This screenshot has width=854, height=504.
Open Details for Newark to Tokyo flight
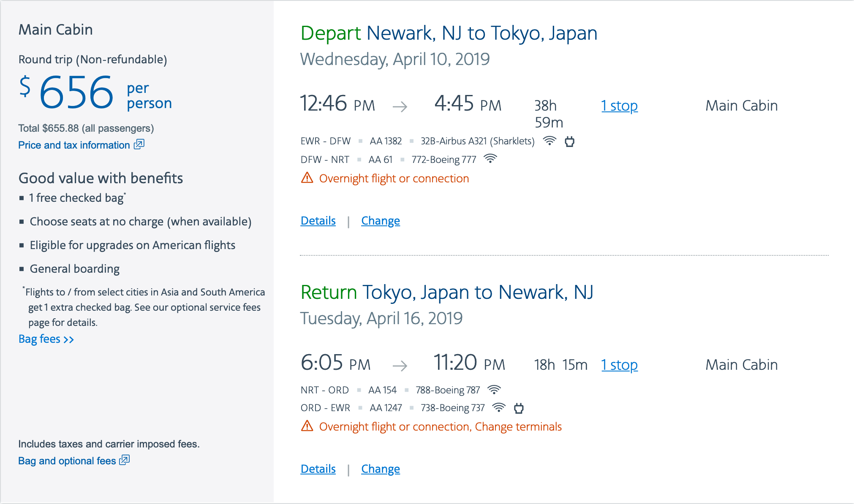pyautogui.click(x=318, y=221)
